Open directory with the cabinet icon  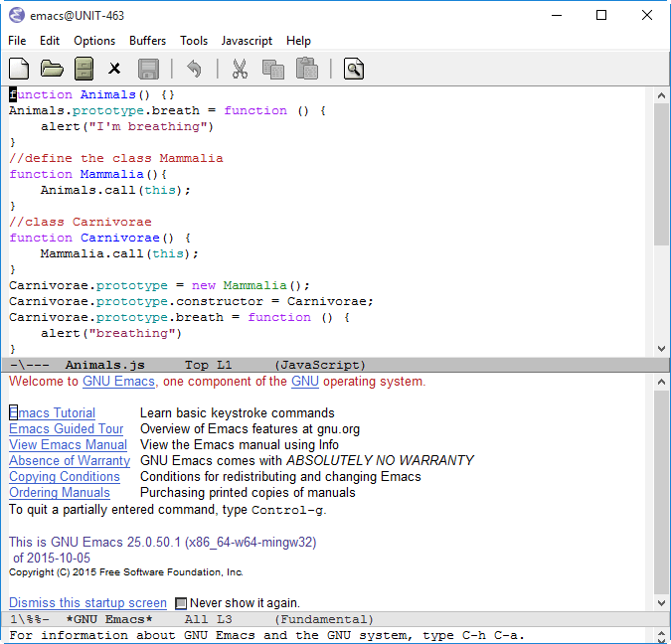tap(84, 69)
